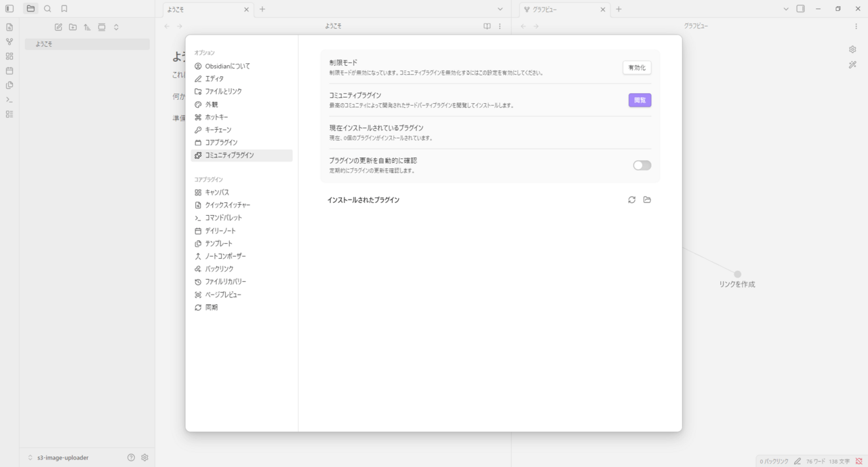This screenshot has width=868, height=467.
Task: Reload installed plugins icon
Action: pyautogui.click(x=632, y=200)
